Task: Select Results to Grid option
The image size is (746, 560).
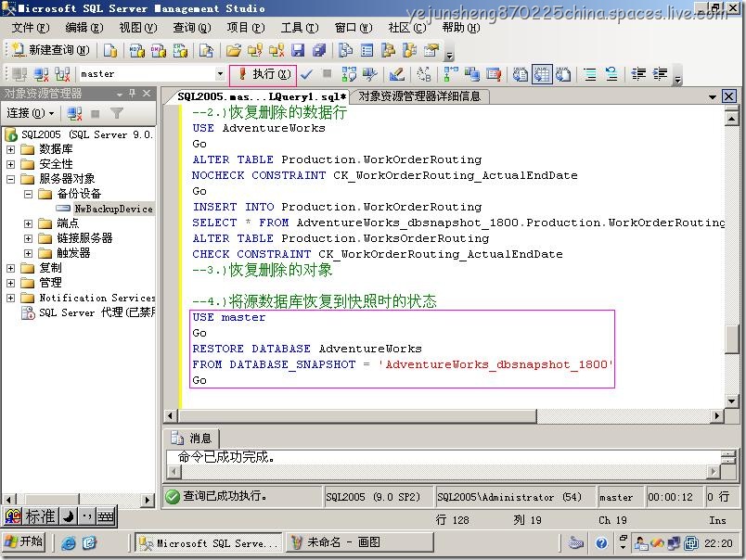Action: 542,74
